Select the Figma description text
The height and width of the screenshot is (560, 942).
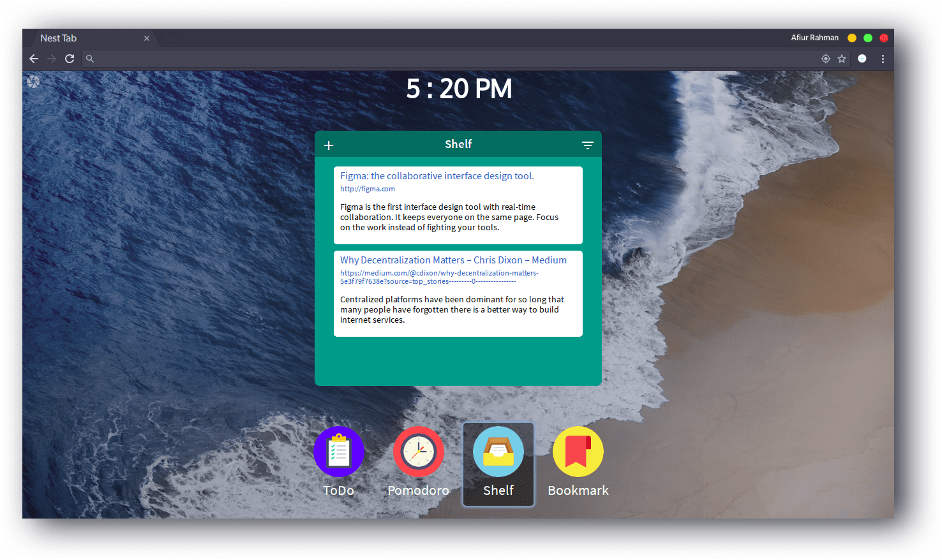click(449, 217)
